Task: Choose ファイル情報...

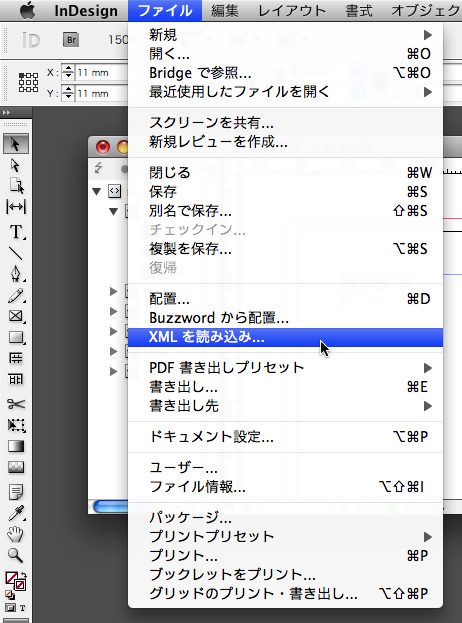Action: (x=286, y=487)
